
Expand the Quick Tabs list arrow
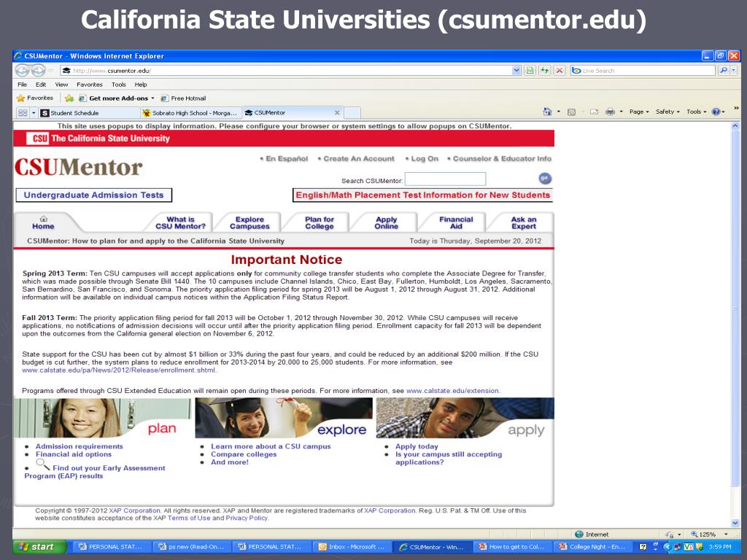tap(34, 113)
